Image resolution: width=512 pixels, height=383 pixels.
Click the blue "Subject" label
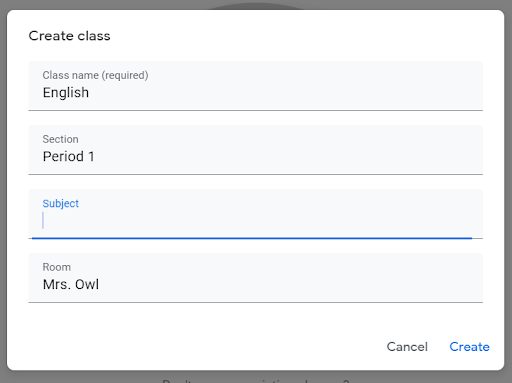61,203
